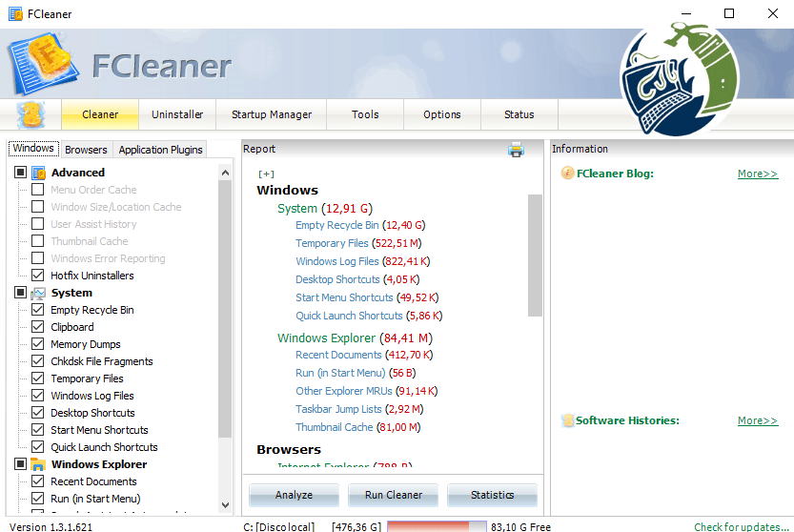Click the tree panel scroll up arrow
794x532 pixels.
[x=225, y=173]
